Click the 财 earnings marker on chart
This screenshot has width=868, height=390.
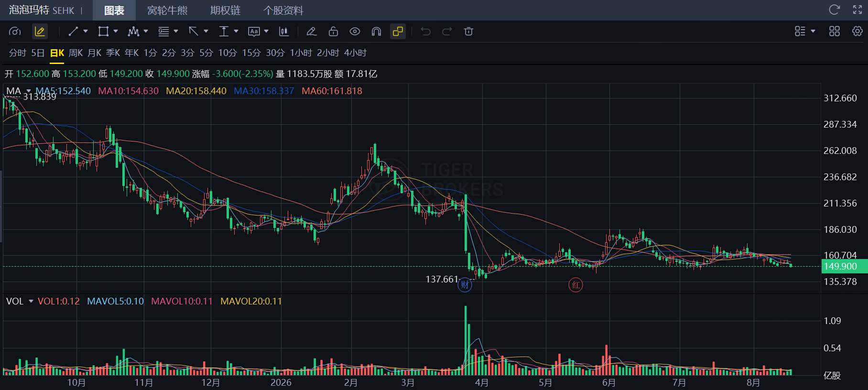(x=465, y=285)
